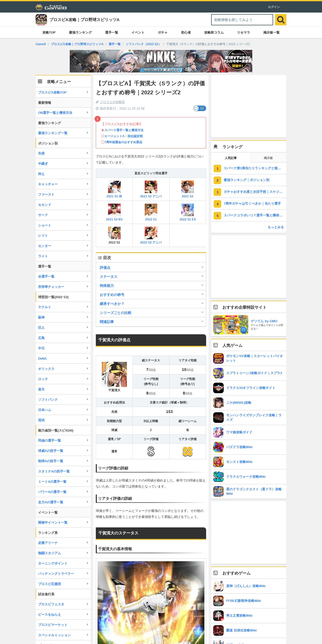Select 2021 S2 player thumbnail
322x644 pixels.
pyautogui.click(x=188, y=187)
